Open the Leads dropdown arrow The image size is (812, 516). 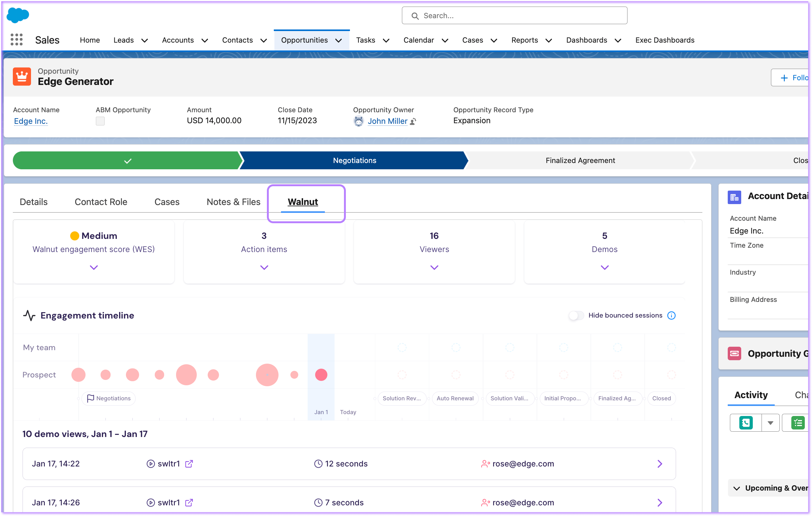coord(145,40)
